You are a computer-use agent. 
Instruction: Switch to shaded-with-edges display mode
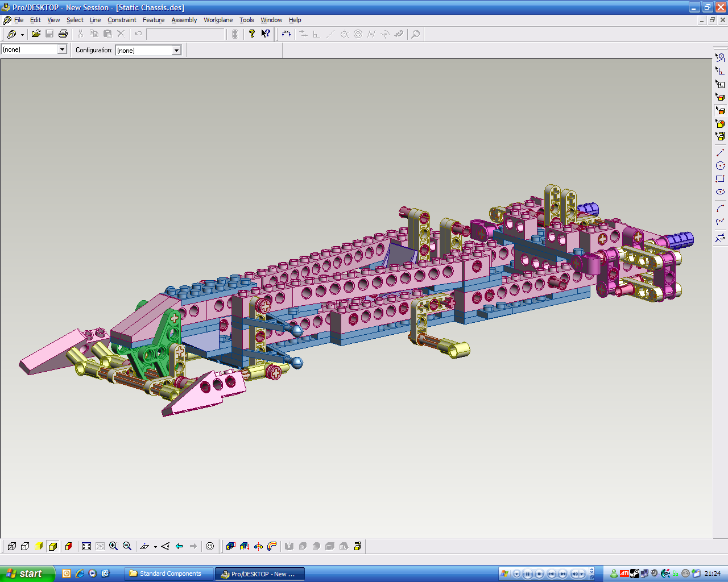click(52, 546)
